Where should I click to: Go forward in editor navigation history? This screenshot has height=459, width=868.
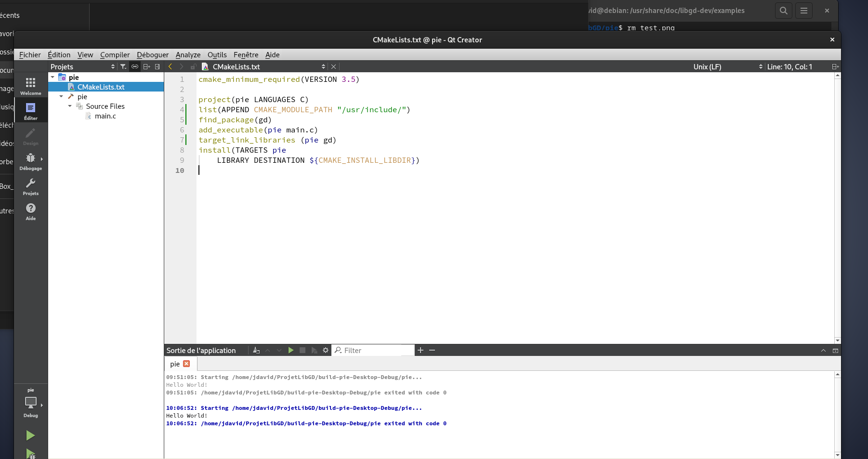182,66
